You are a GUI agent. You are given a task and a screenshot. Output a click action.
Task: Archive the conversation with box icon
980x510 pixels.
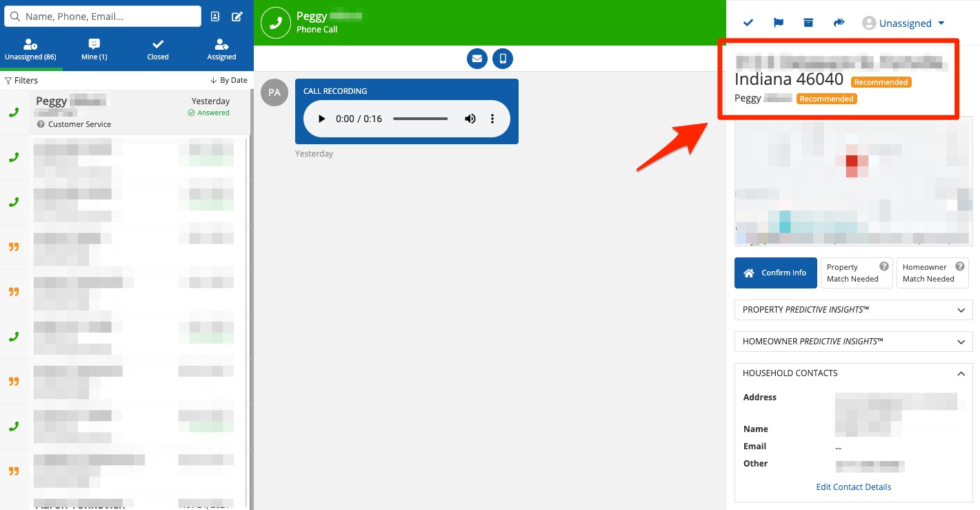[x=808, y=23]
